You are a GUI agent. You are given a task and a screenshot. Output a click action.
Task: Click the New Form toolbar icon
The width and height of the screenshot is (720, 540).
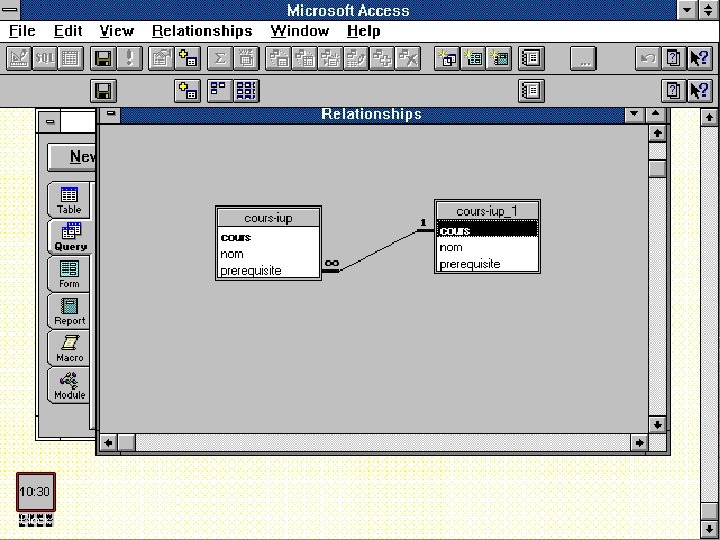pos(473,58)
